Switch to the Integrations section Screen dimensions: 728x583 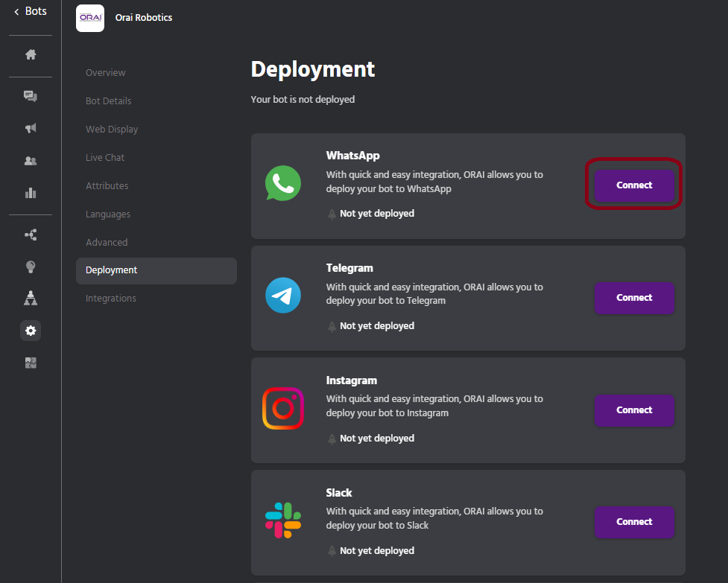111,299
